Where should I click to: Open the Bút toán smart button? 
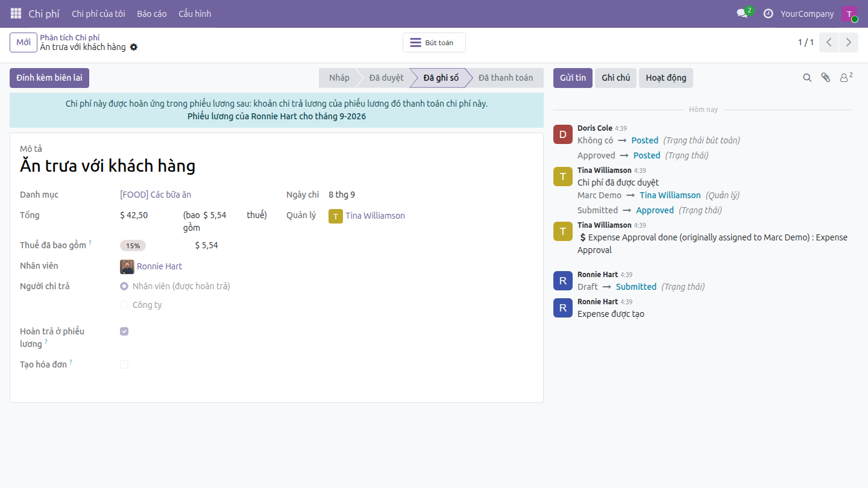(434, 43)
